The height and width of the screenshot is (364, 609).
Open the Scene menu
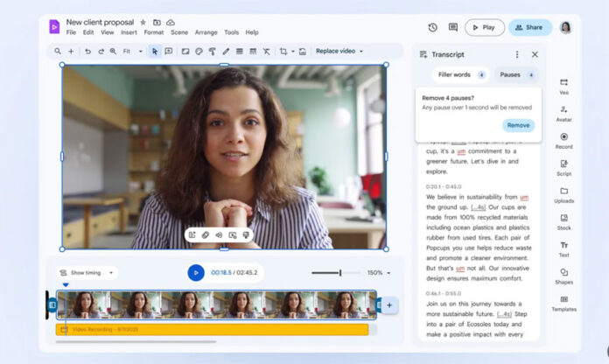click(x=179, y=32)
